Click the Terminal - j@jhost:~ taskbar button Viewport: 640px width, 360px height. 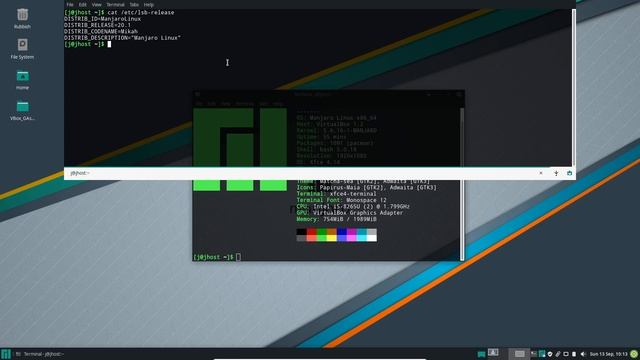[40, 354]
